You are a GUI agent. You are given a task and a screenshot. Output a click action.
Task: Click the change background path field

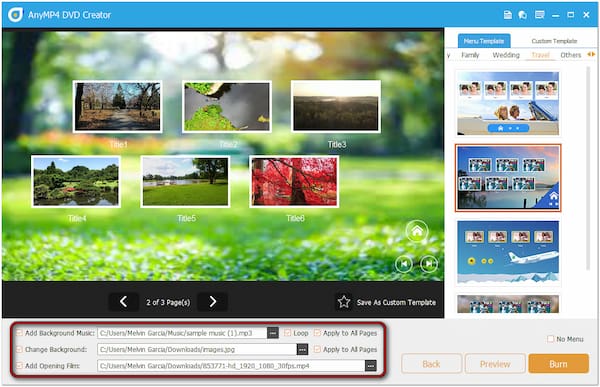point(197,349)
